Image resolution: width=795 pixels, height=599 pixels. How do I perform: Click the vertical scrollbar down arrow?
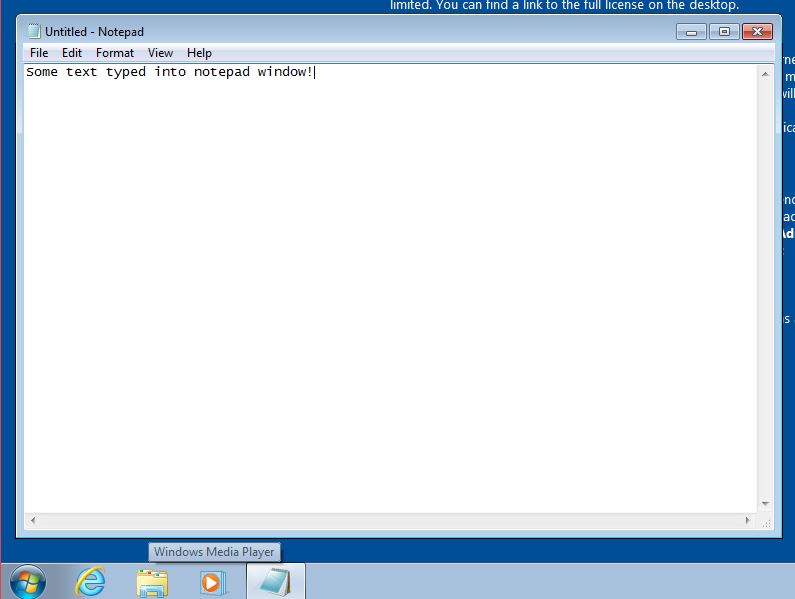765,503
